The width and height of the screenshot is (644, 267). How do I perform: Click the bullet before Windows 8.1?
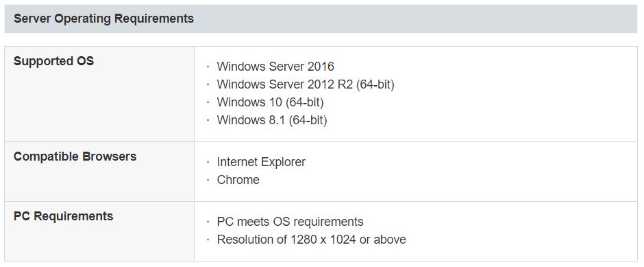[208, 120]
